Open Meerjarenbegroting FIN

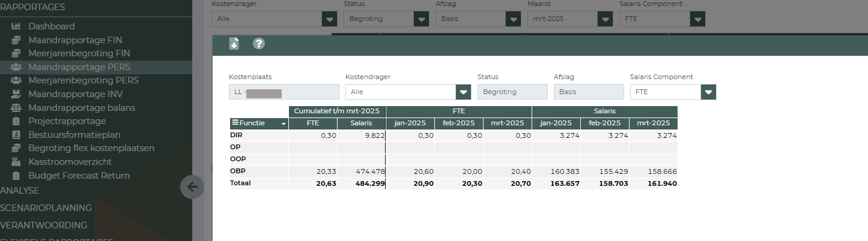[x=79, y=53]
